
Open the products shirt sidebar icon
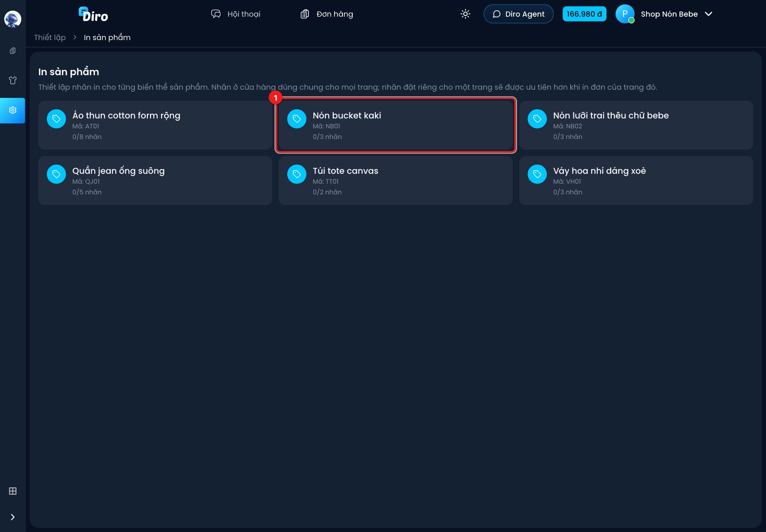point(12,80)
